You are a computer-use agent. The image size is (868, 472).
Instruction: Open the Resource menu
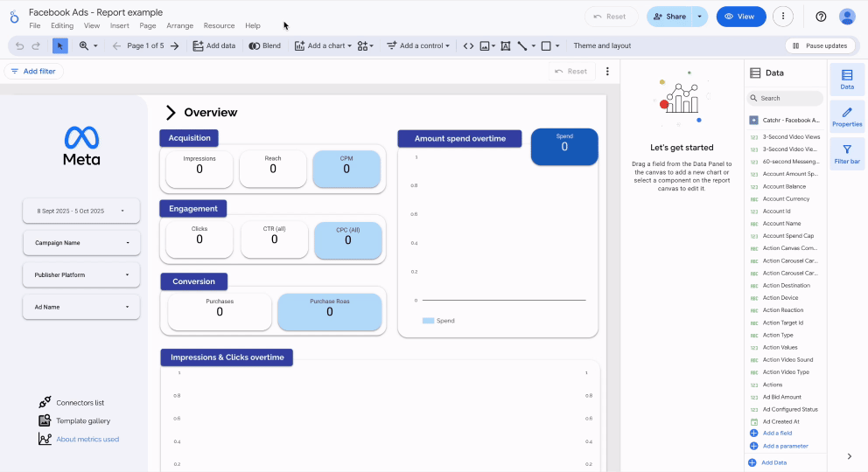[x=220, y=26]
